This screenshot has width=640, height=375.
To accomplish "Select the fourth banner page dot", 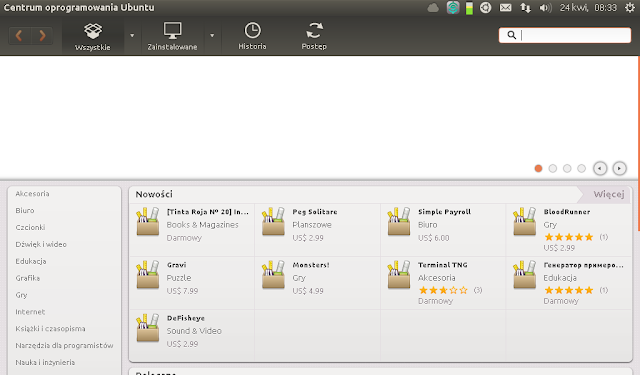I will point(581,168).
